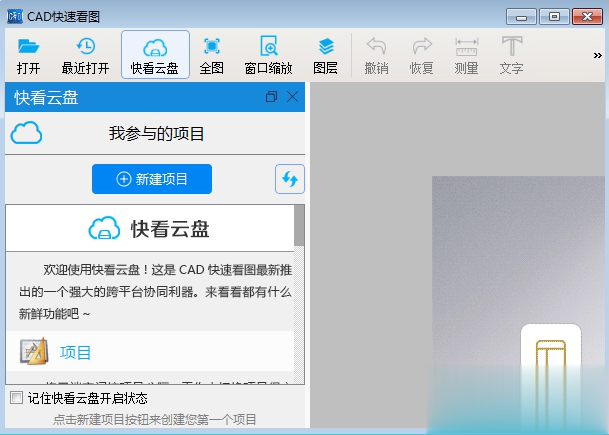Screen dimensions: 609x435
Task: Refresh project list with sync arrows button
Action: [290, 179]
